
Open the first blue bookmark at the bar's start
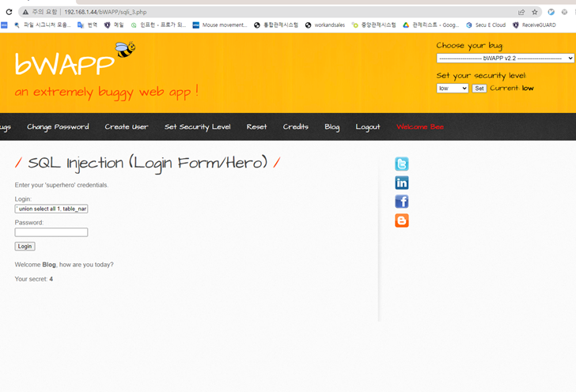click(x=4, y=25)
